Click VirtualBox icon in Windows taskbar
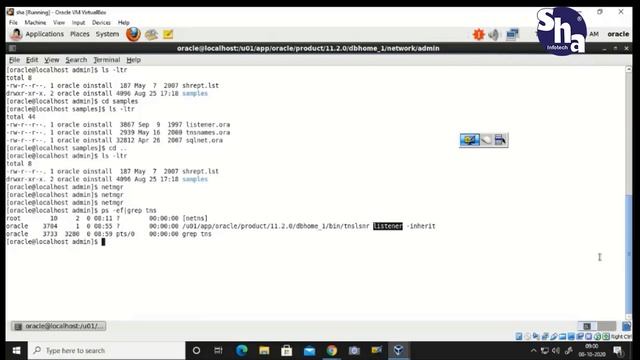This screenshot has height=360, width=640. tap(398, 350)
